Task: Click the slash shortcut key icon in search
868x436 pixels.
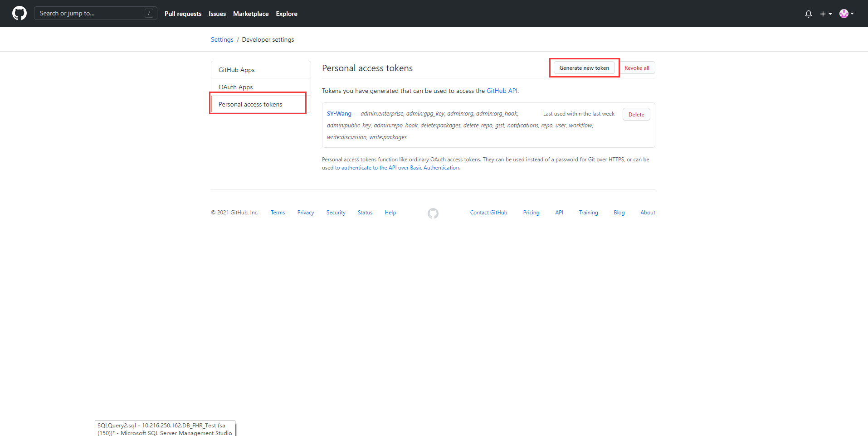Action: tap(149, 14)
